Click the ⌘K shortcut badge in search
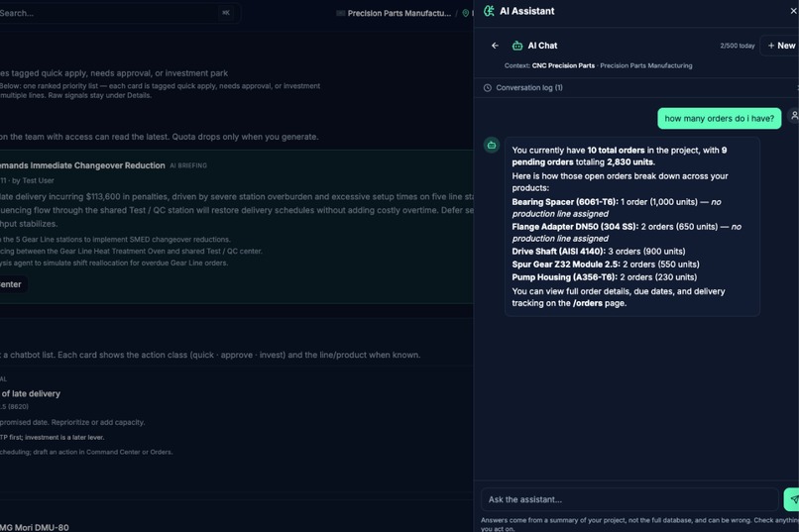The image size is (799, 532). point(226,13)
